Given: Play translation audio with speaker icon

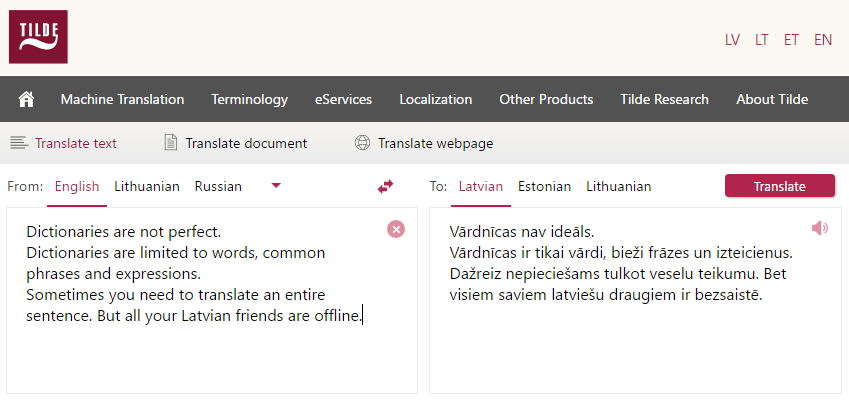Looking at the screenshot, I should tap(820, 228).
